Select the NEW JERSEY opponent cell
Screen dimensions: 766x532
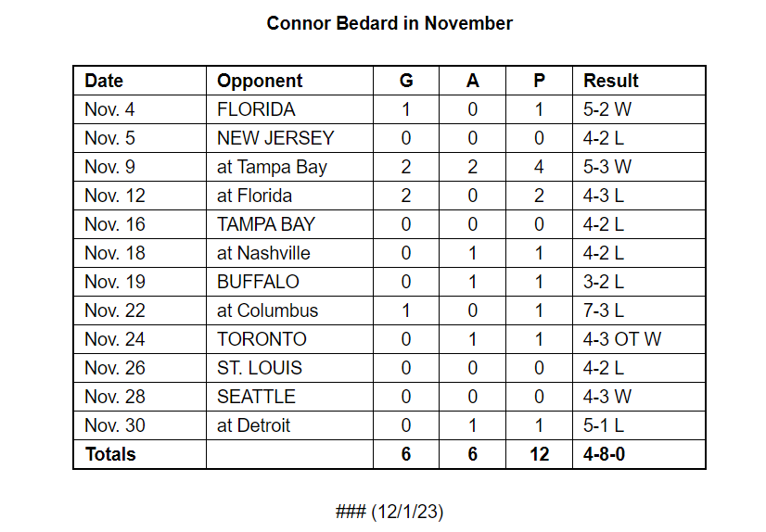pyautogui.click(x=289, y=138)
